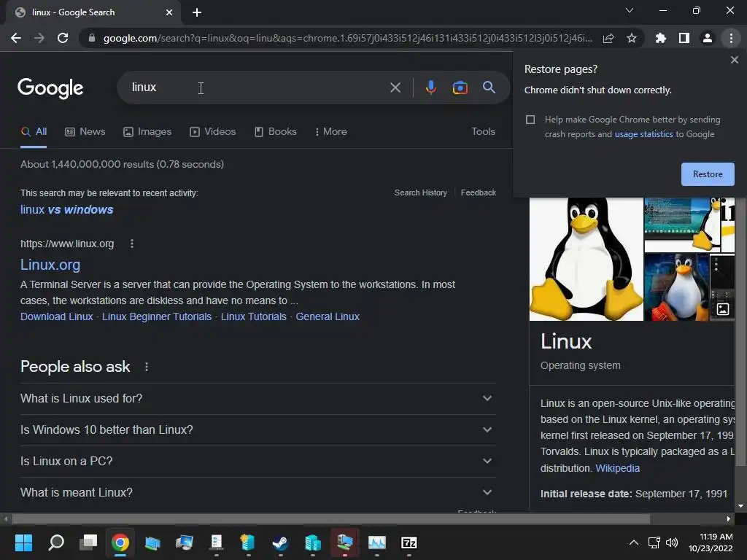
Task: Open the Search History link
Action: pyautogui.click(x=421, y=192)
